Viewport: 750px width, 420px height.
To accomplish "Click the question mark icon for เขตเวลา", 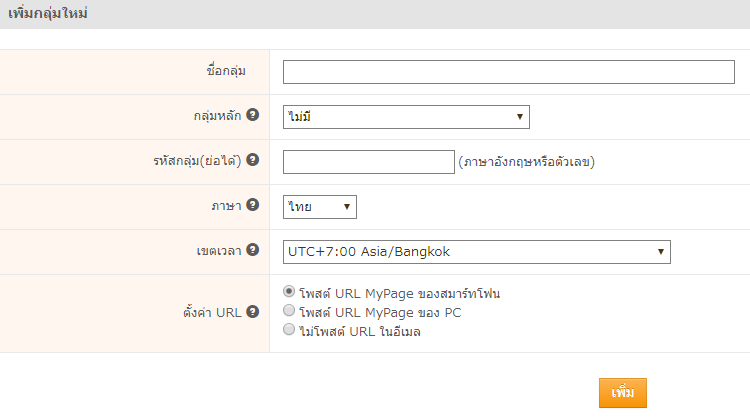I will pyautogui.click(x=253, y=250).
